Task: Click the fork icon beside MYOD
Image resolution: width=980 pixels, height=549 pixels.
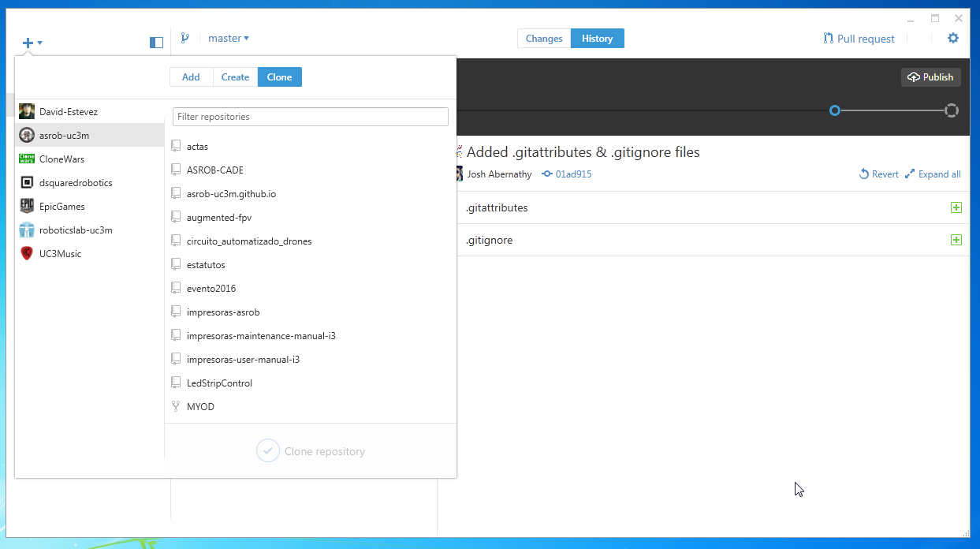Action: point(176,406)
